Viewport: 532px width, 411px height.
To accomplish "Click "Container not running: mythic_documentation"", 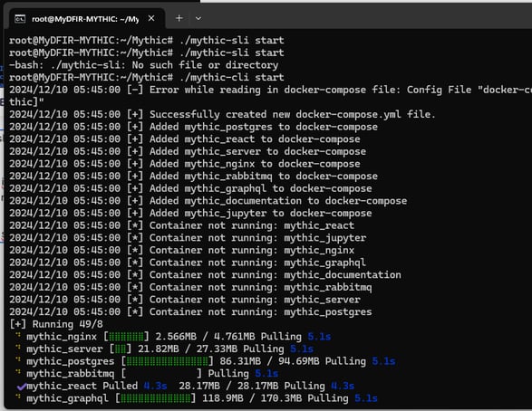I will pos(276,275).
